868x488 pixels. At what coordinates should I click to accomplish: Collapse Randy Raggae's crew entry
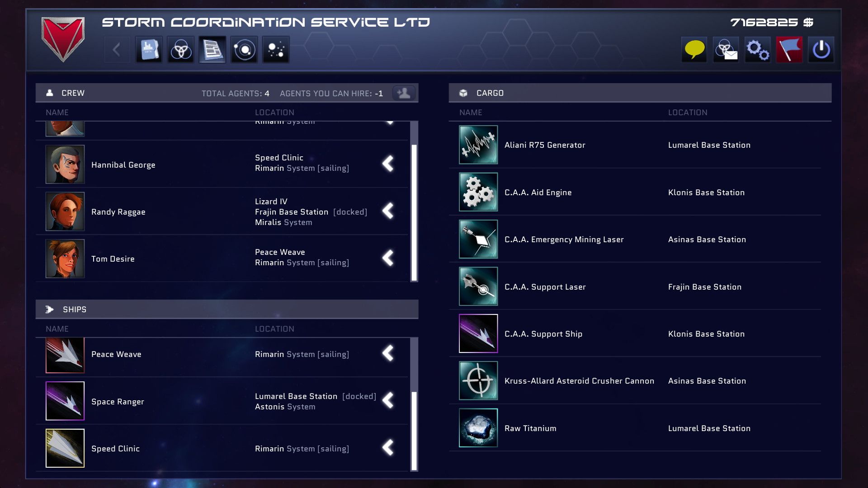tap(388, 211)
